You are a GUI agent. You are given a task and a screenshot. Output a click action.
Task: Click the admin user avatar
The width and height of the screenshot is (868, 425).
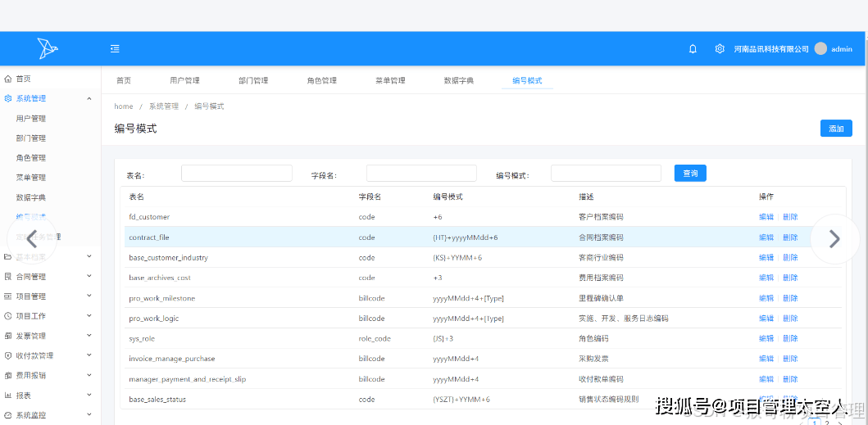[820, 49]
